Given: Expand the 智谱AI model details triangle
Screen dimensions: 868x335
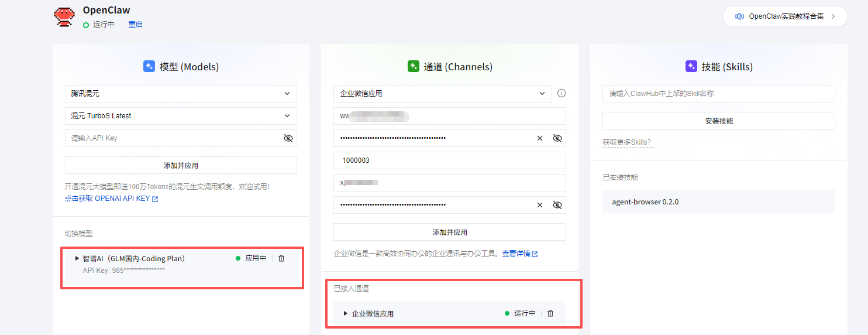Looking at the screenshot, I should click(77, 258).
